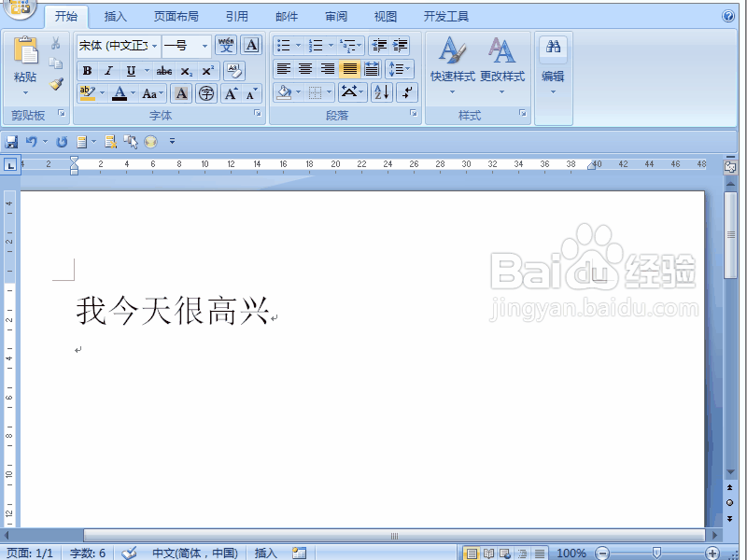The image size is (747, 560).
Task: Apply strikethrough to the text
Action: [163, 71]
